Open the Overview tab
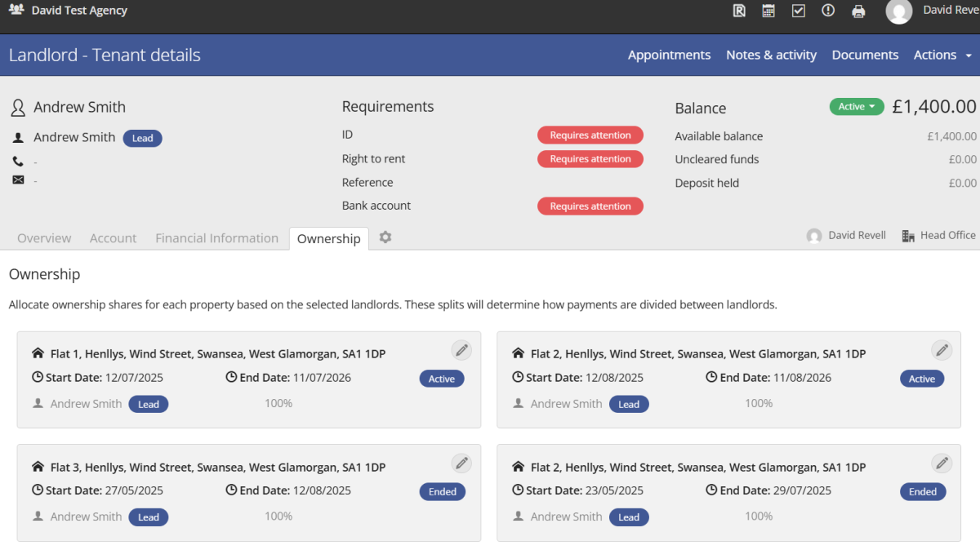Viewport: 980px width, 550px height. 44,237
